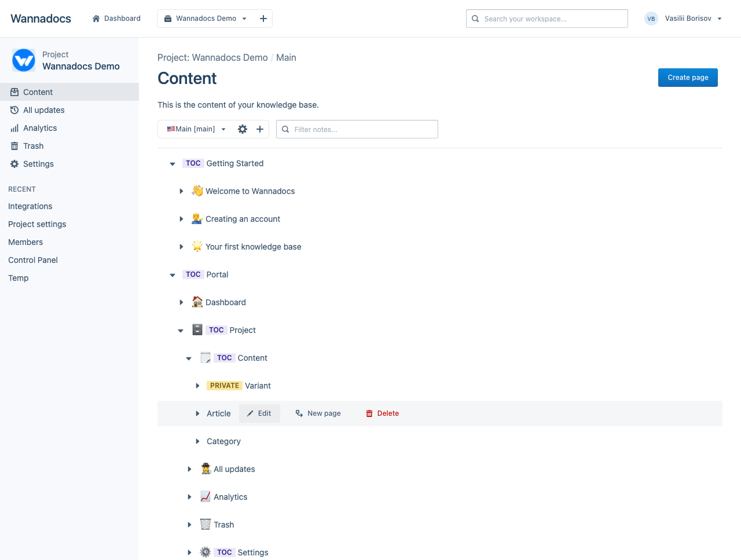741x560 pixels.
Task: Click the waving hand icon
Action: [x=197, y=191]
